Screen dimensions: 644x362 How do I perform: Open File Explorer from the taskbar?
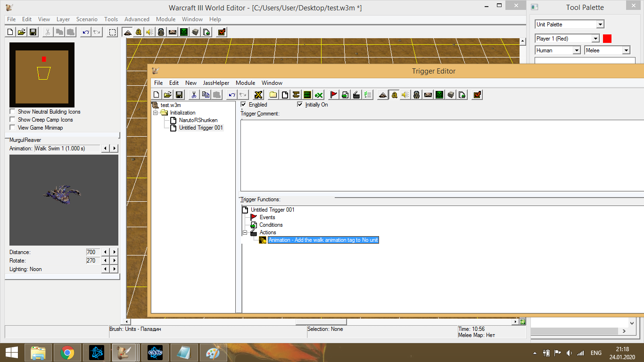(38, 353)
